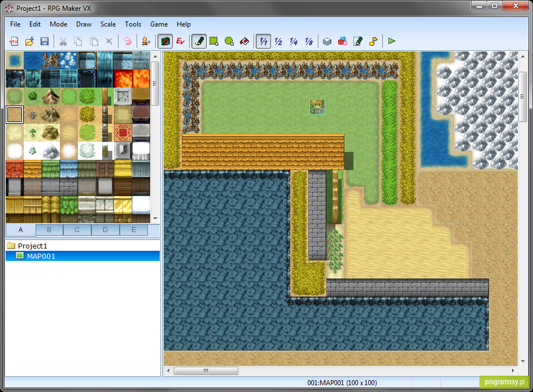This screenshot has width=533, height=392.
Task: Click the Cut scissors icon
Action: [63, 41]
